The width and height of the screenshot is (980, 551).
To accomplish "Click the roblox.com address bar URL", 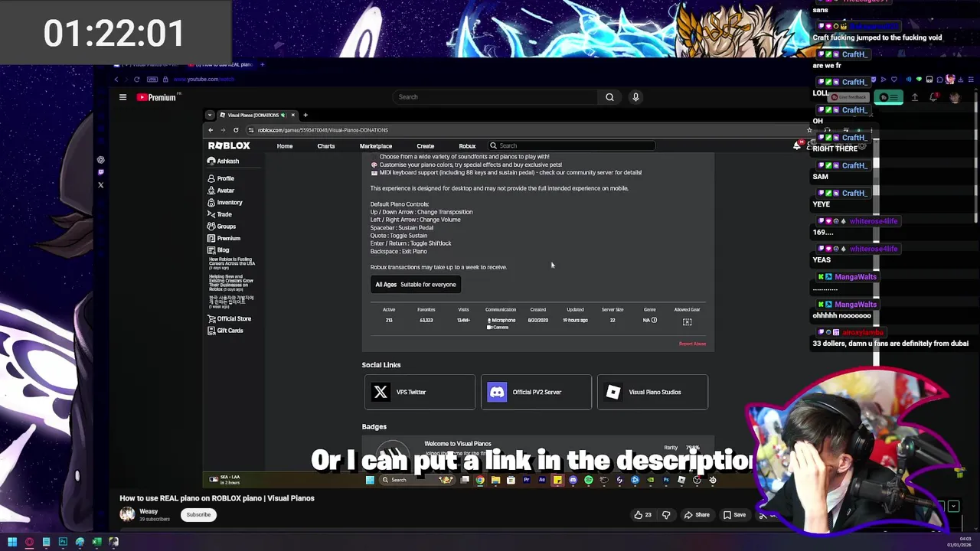I will tap(323, 130).
